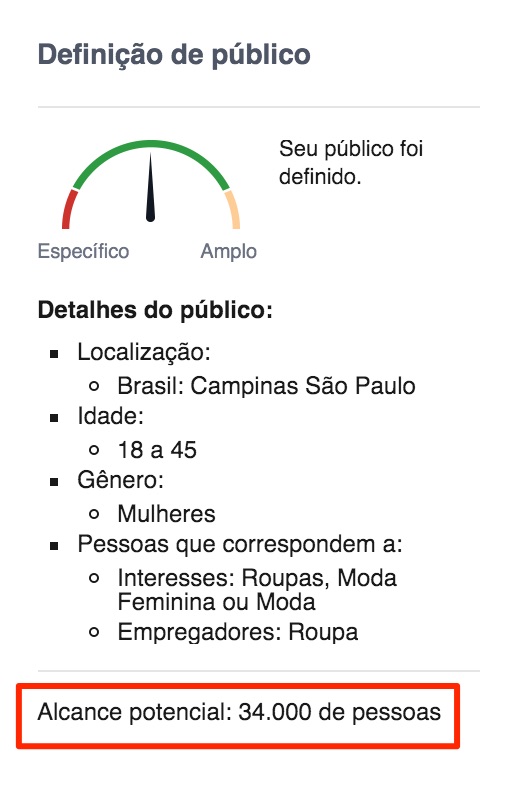Click Alcance potencial 34.000 de pessoas text
The width and height of the screenshot is (508, 794).
239,712
